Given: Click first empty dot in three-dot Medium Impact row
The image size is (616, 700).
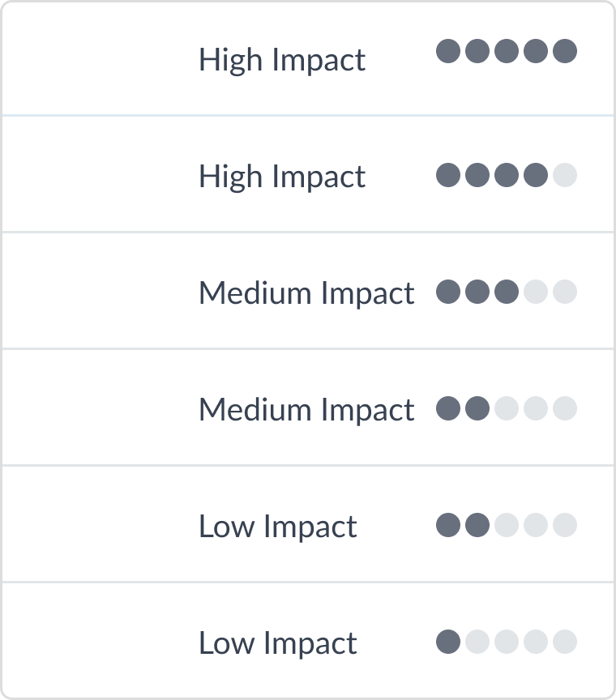Looking at the screenshot, I should coord(536,292).
